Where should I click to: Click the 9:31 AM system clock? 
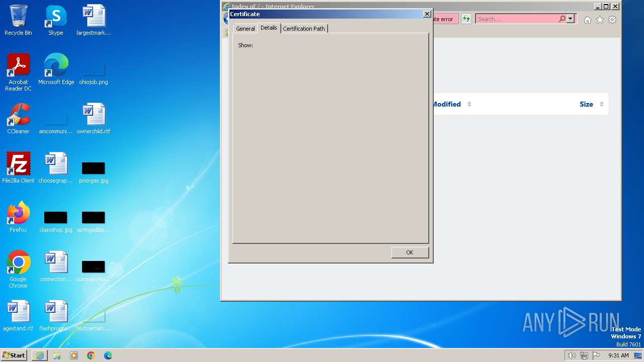pos(618,355)
